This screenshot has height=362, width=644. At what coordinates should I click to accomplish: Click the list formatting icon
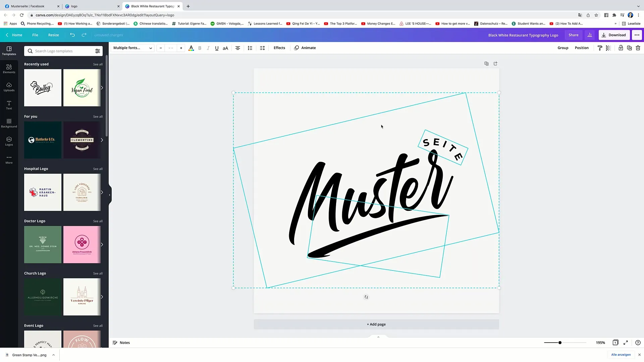click(250, 48)
